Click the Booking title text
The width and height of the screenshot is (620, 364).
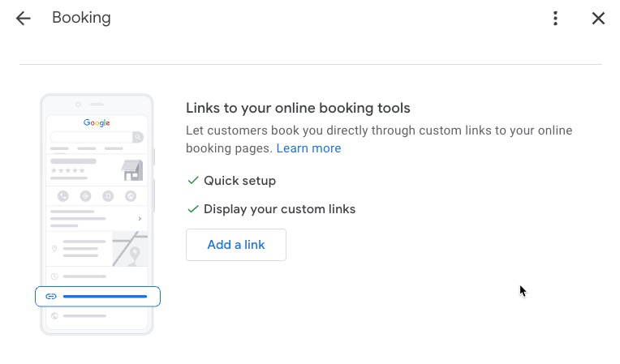pos(81,18)
